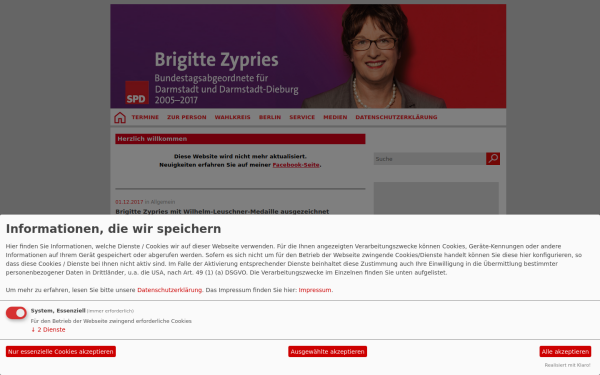Open the Service menu item

pyautogui.click(x=302, y=117)
